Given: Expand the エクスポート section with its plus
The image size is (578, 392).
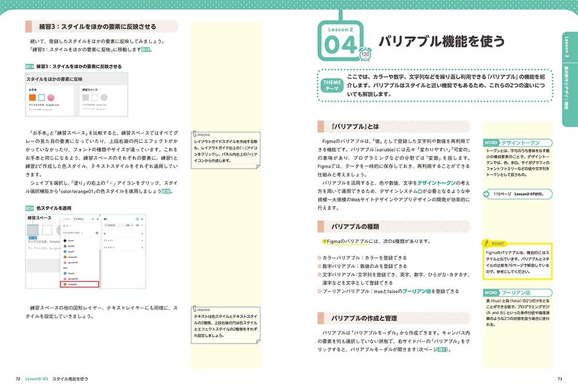Looking at the screenshot, I should click(142, 247).
